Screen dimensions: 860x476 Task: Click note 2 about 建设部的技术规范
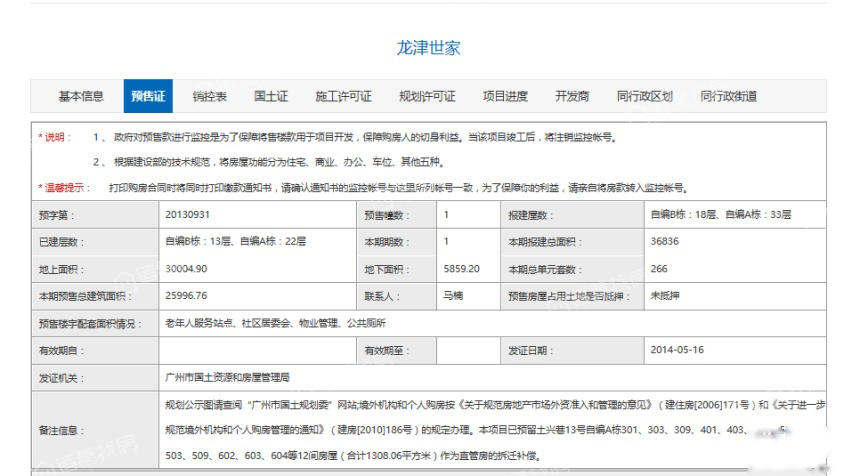(269, 162)
